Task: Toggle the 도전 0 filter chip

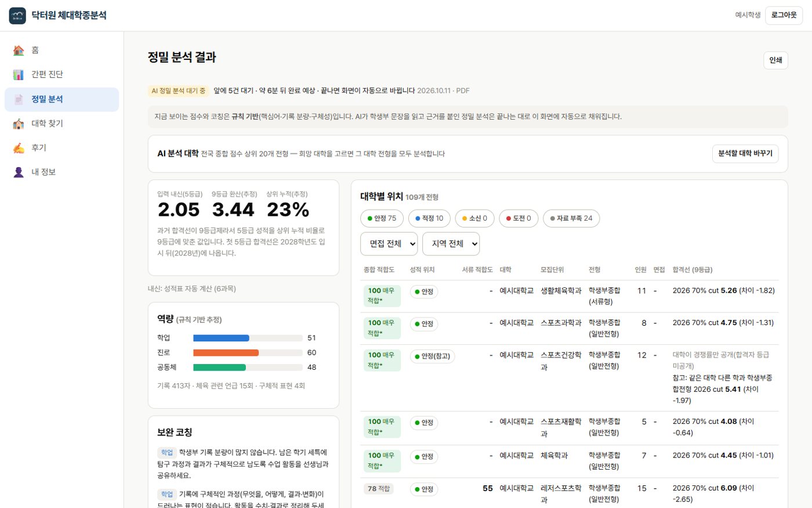Action: pos(519,218)
